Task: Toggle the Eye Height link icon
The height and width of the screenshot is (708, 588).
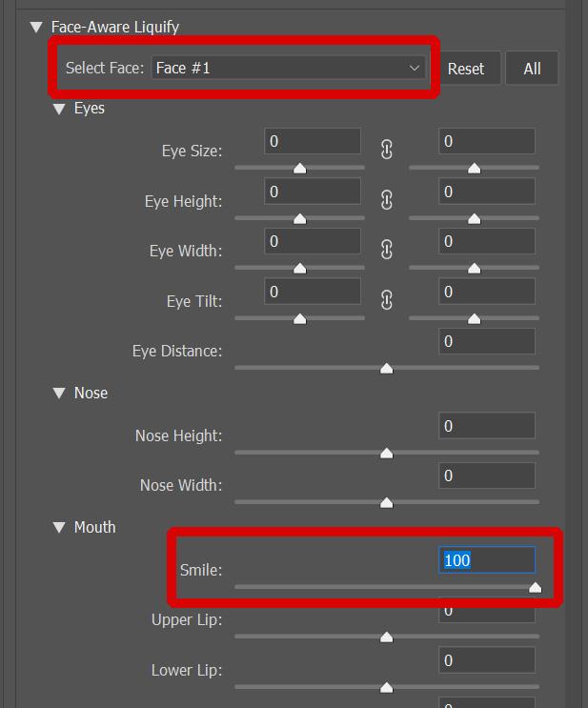Action: point(386,200)
